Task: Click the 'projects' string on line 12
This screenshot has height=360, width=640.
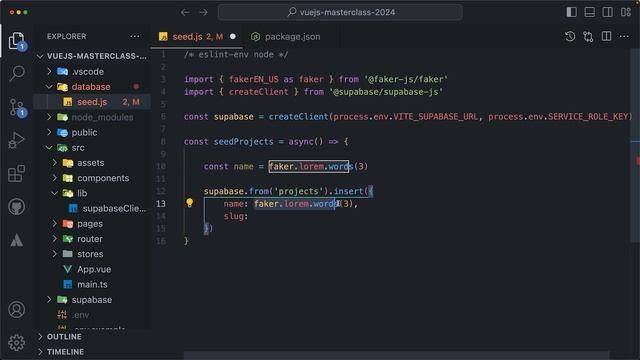Action: pos(298,191)
